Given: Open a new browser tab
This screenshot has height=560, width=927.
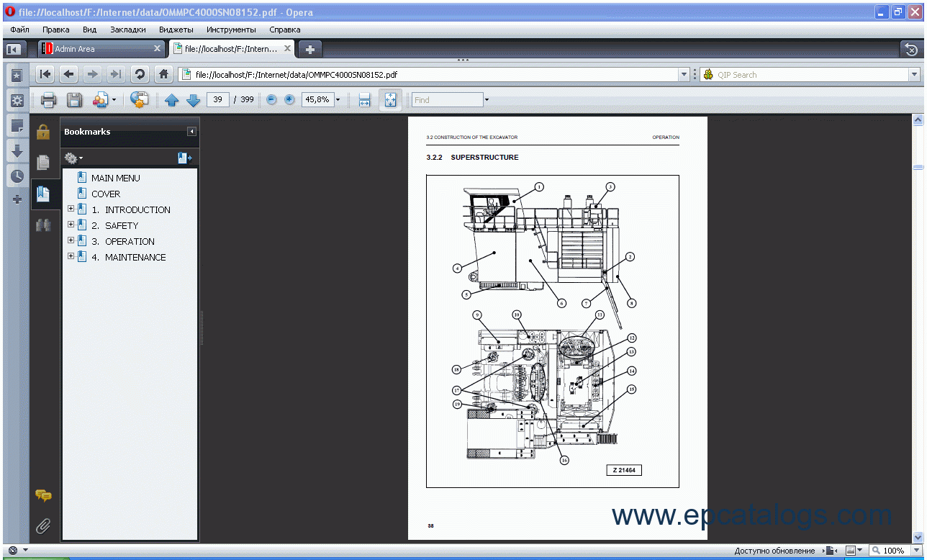Looking at the screenshot, I should click(310, 49).
